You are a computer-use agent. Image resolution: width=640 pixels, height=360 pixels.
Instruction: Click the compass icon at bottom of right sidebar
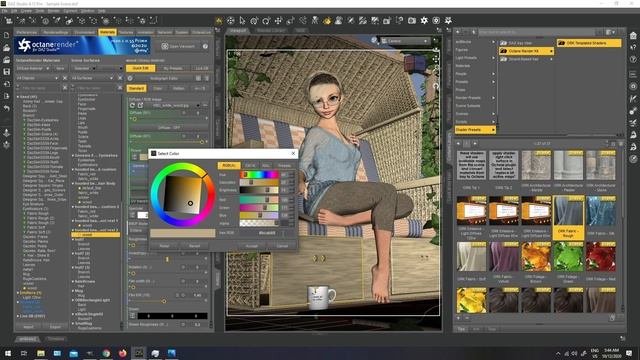(633, 159)
